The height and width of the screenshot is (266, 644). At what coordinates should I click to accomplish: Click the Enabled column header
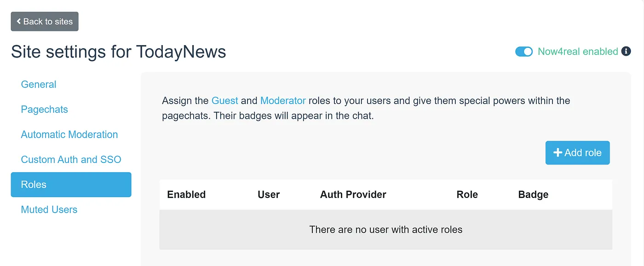tap(186, 195)
